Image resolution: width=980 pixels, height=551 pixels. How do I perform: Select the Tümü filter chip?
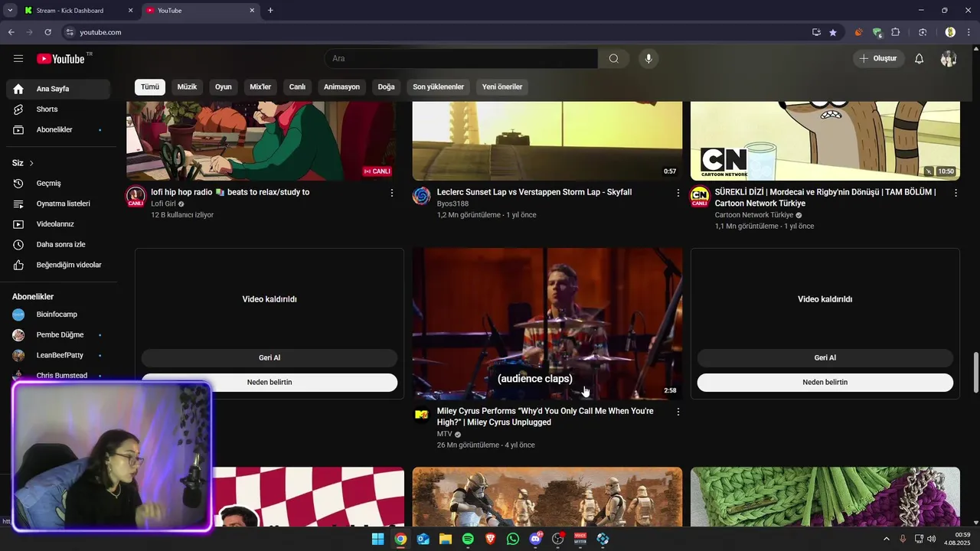click(x=150, y=87)
